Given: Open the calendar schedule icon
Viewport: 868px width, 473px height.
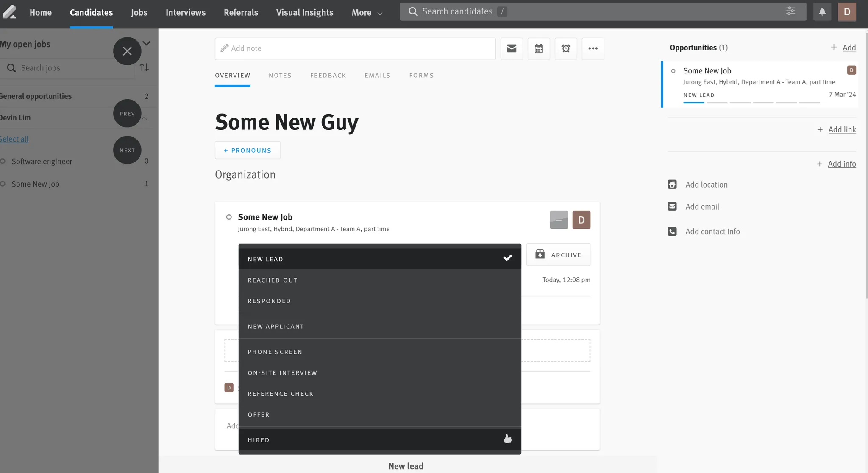Looking at the screenshot, I should 539,48.
